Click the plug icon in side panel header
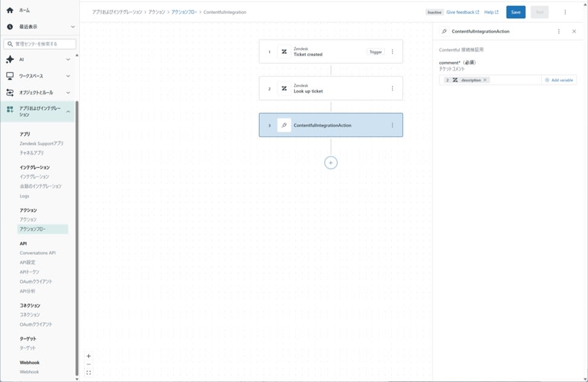The width and height of the screenshot is (588, 382). (445, 31)
